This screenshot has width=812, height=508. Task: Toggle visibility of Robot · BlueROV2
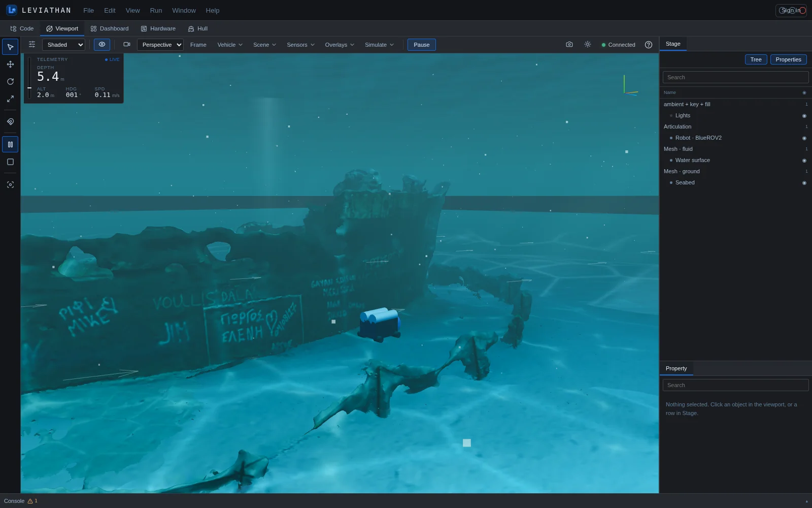click(804, 138)
